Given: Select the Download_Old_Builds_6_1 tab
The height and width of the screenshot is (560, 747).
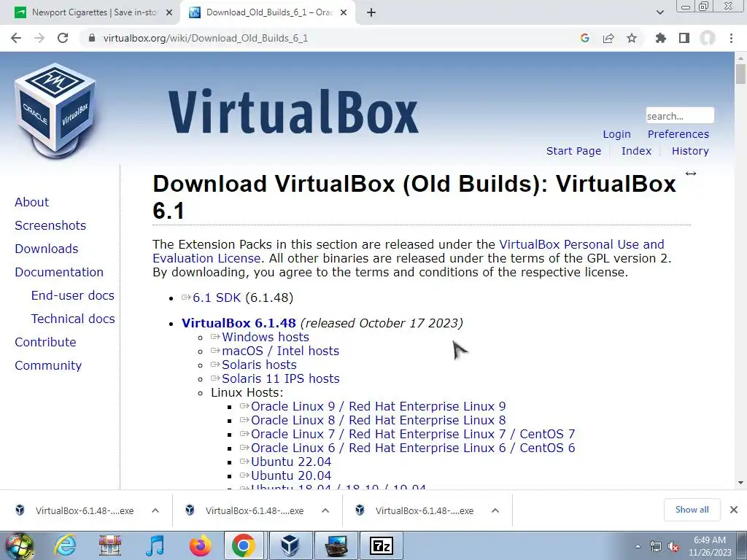Looking at the screenshot, I should (x=267, y=12).
